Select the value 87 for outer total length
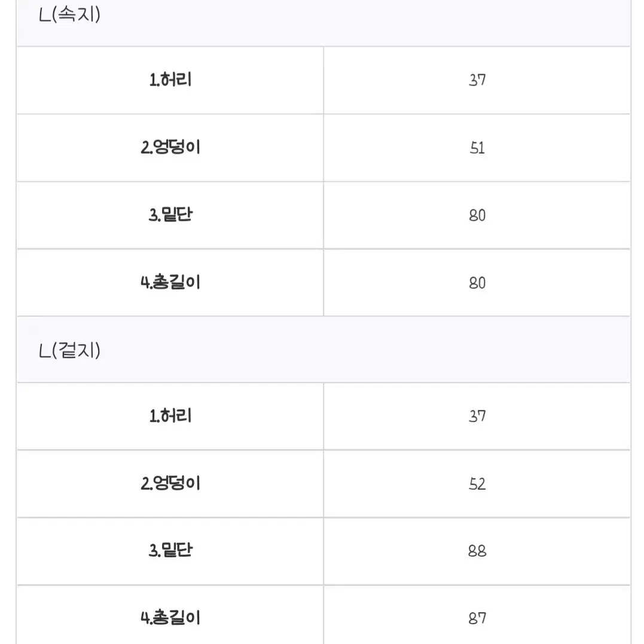The width and height of the screenshot is (644, 644). click(477, 618)
